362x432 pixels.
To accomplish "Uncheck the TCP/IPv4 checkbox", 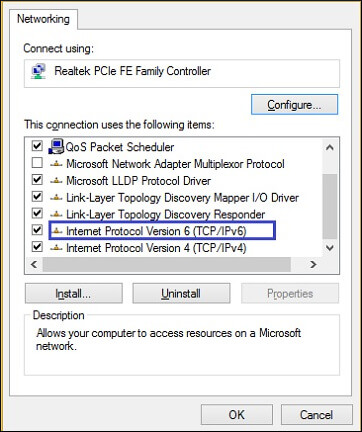I will tap(37, 247).
